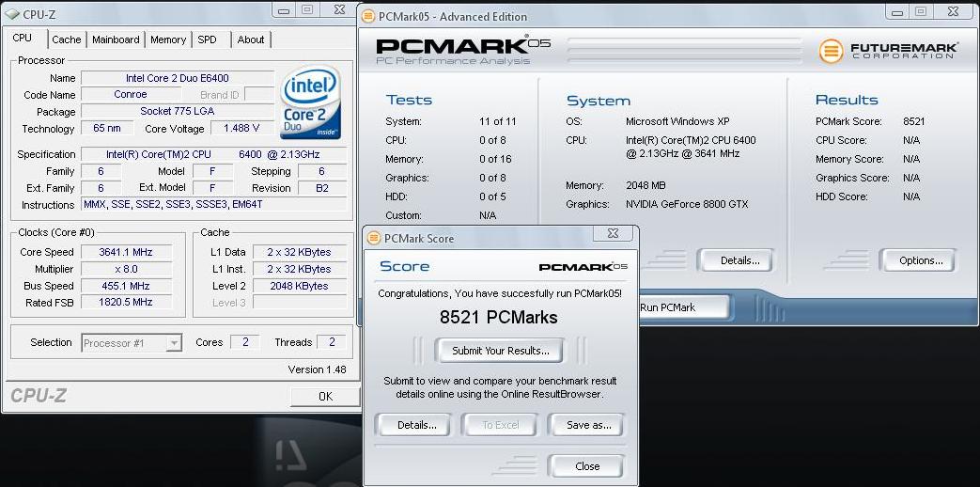Image resolution: width=980 pixels, height=487 pixels.
Task: Click the greyed-out To Excel button
Action: (501, 425)
